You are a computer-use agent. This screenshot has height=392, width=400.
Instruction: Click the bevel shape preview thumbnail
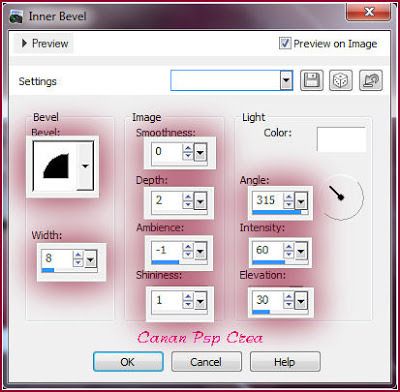[x=55, y=166]
